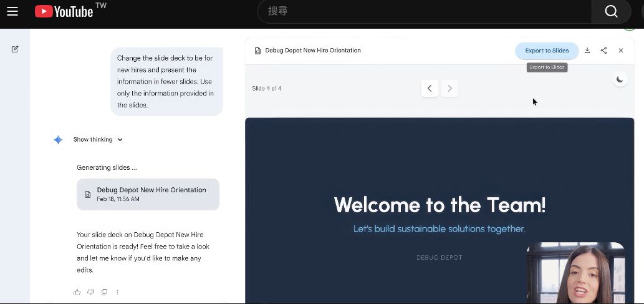Screen dimensions: 644x304
Task: Click the user prompt message bubble
Action: pyautogui.click(x=166, y=81)
